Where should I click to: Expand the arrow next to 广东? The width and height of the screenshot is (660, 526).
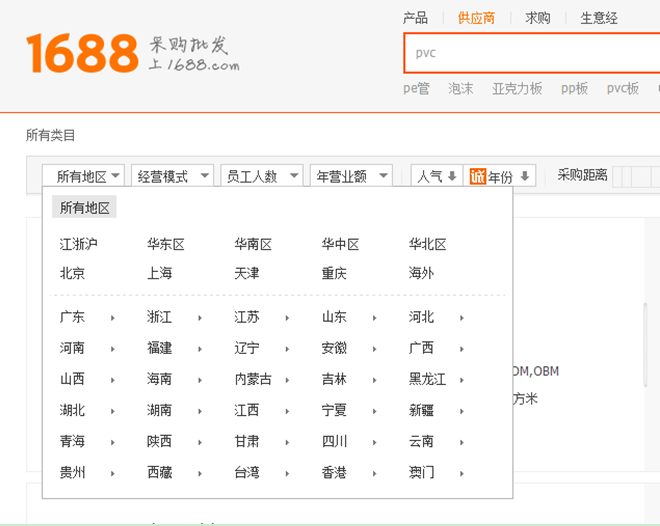click(x=113, y=318)
